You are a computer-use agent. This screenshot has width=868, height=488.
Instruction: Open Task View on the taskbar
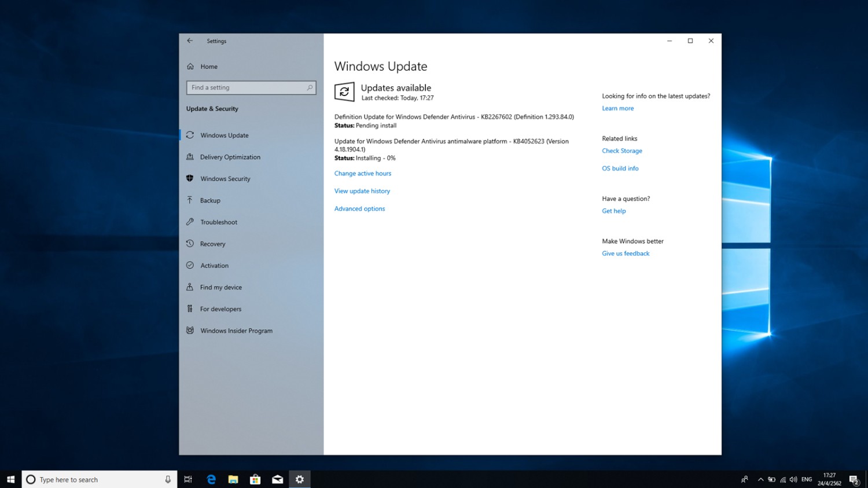pos(188,479)
